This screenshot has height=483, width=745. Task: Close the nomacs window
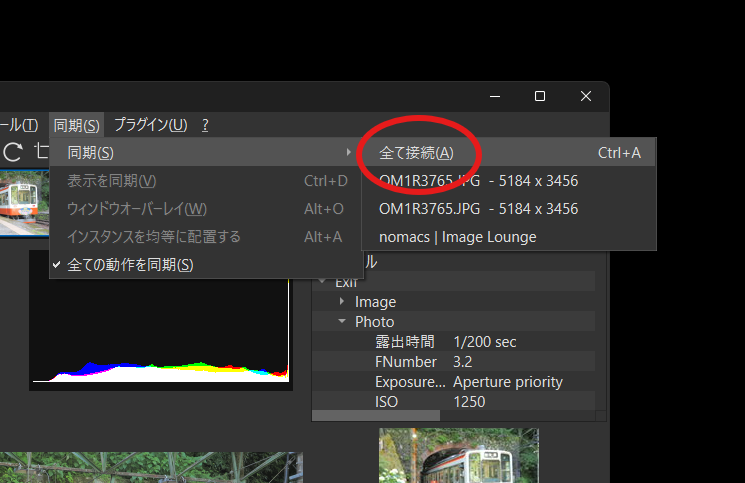[586, 96]
